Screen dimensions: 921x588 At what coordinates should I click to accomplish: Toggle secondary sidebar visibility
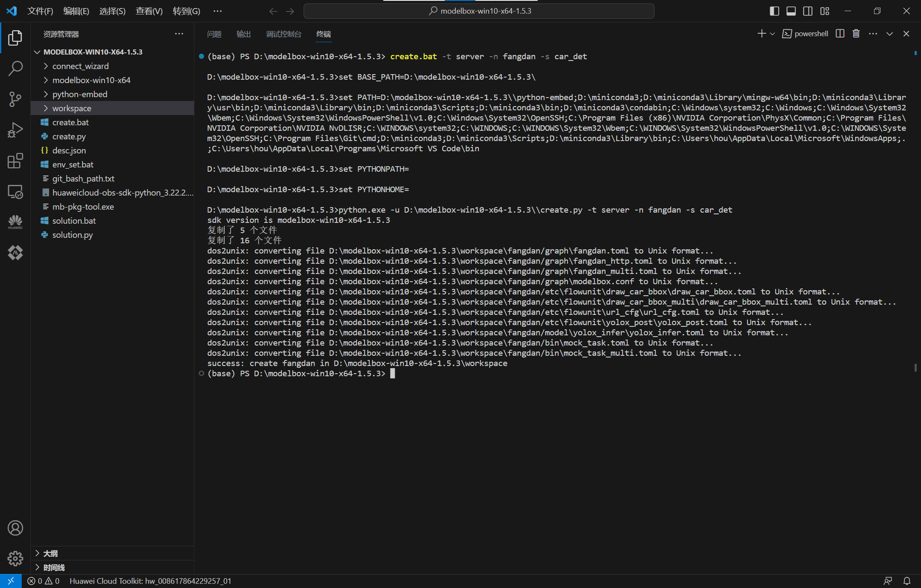[808, 11]
